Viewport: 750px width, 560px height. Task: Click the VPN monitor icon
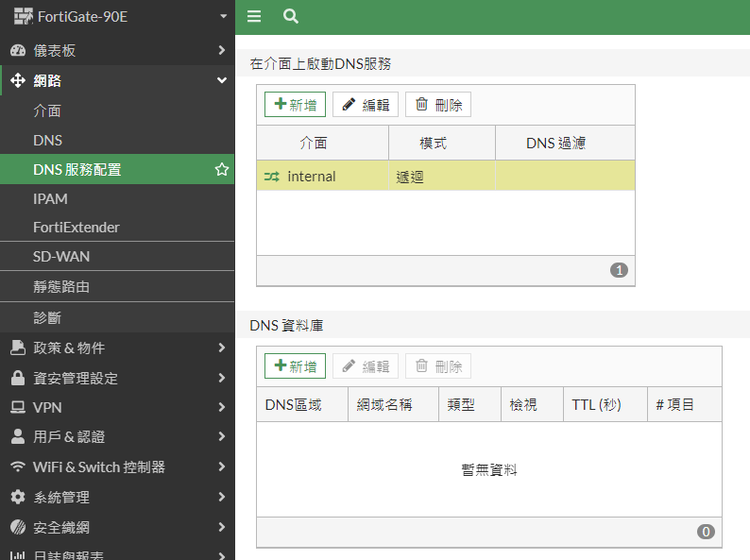(17, 408)
